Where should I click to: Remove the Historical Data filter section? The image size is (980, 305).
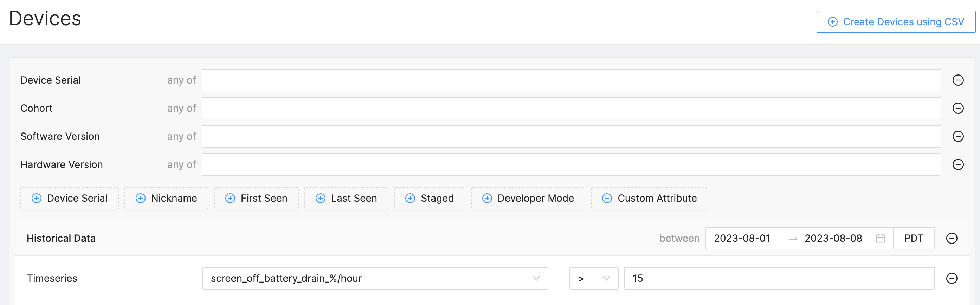pyautogui.click(x=952, y=239)
